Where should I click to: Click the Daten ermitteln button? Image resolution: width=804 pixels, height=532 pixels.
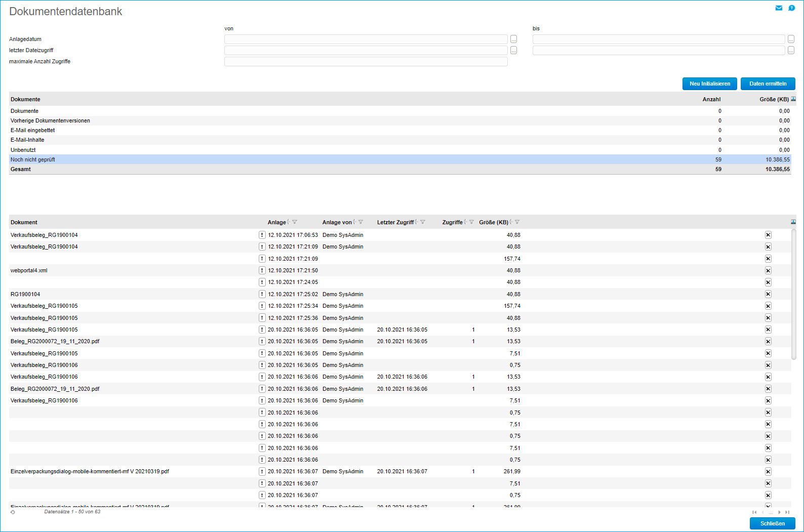point(768,84)
